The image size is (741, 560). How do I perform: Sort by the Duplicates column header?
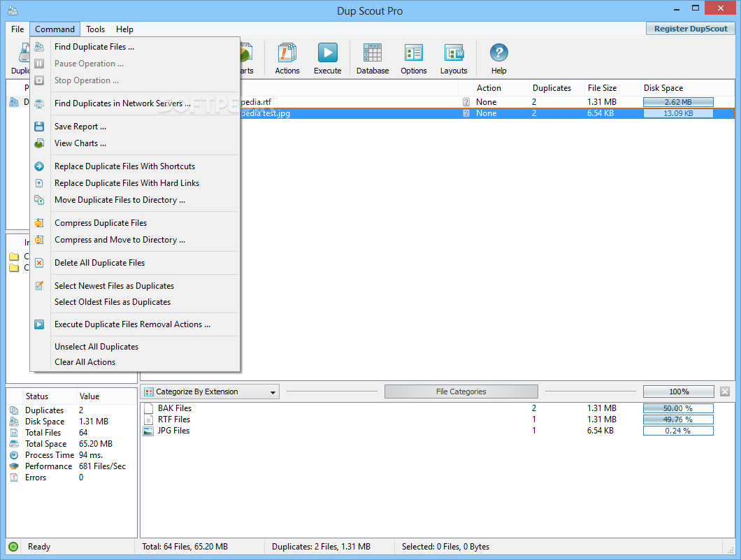pyautogui.click(x=556, y=88)
